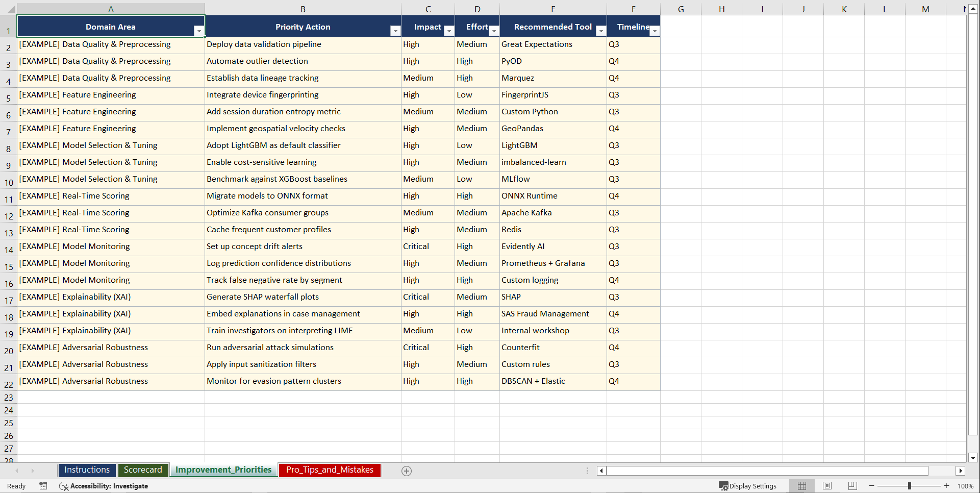Open Display Settings from the status bar
This screenshot has width=980, height=493.
pyautogui.click(x=748, y=486)
